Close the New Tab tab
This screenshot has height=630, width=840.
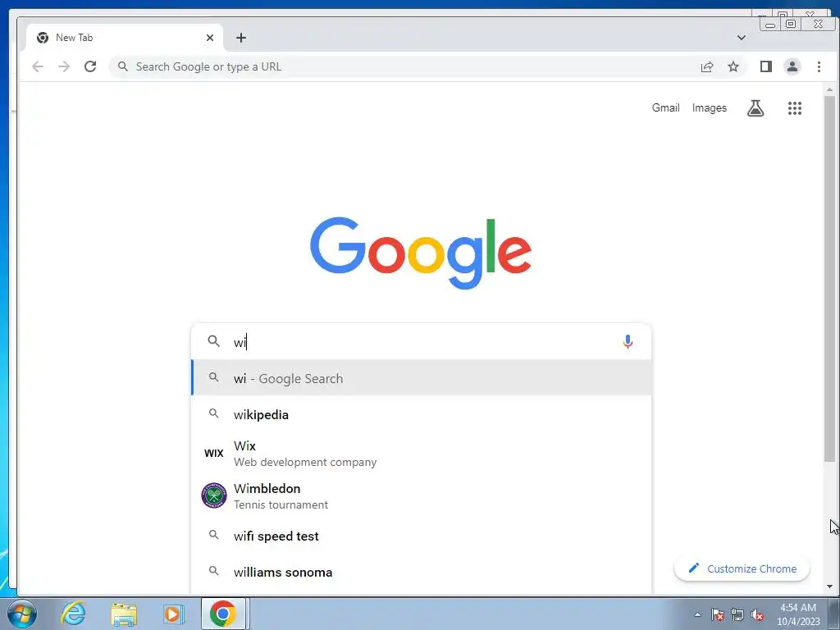click(x=210, y=38)
